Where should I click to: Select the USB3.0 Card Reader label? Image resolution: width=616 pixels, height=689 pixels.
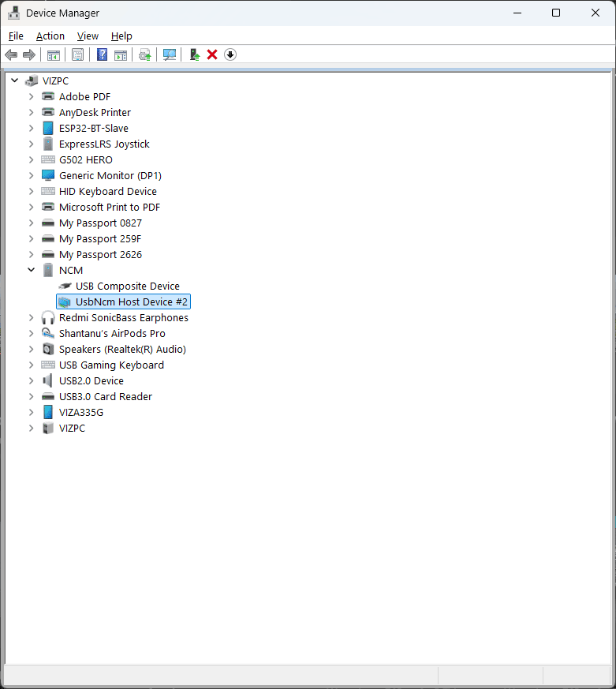click(106, 397)
